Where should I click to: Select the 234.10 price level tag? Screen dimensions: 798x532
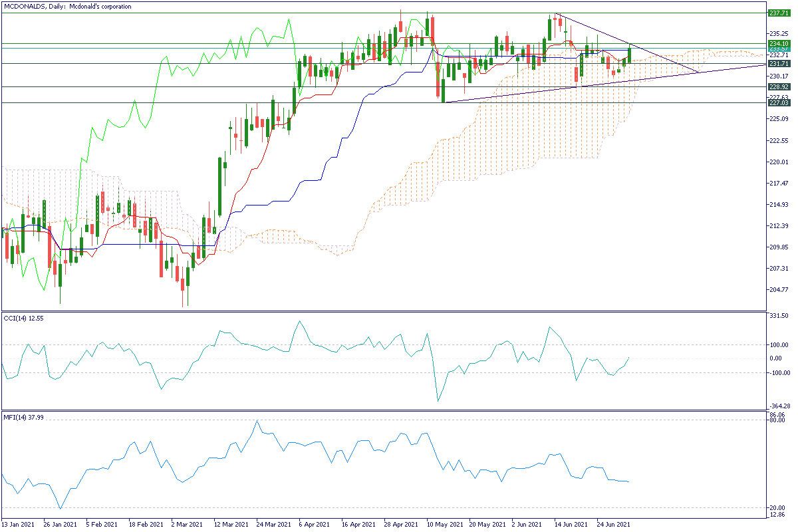click(778, 44)
